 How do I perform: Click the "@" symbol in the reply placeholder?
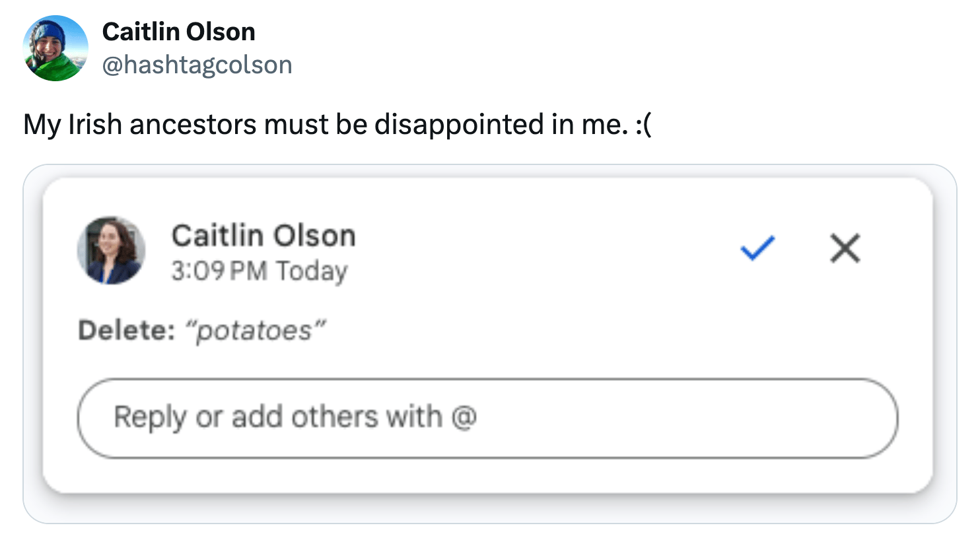[x=464, y=417]
